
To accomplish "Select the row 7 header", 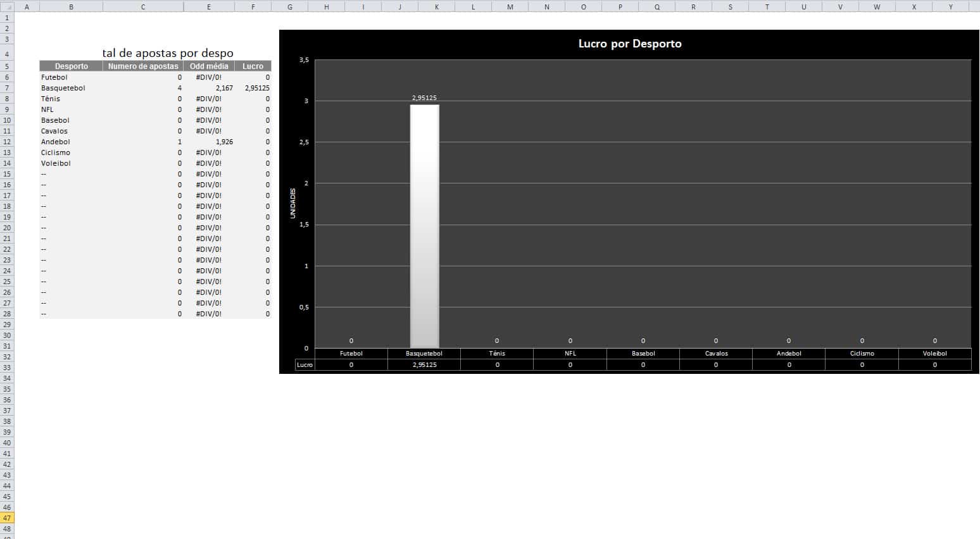I will (x=7, y=88).
